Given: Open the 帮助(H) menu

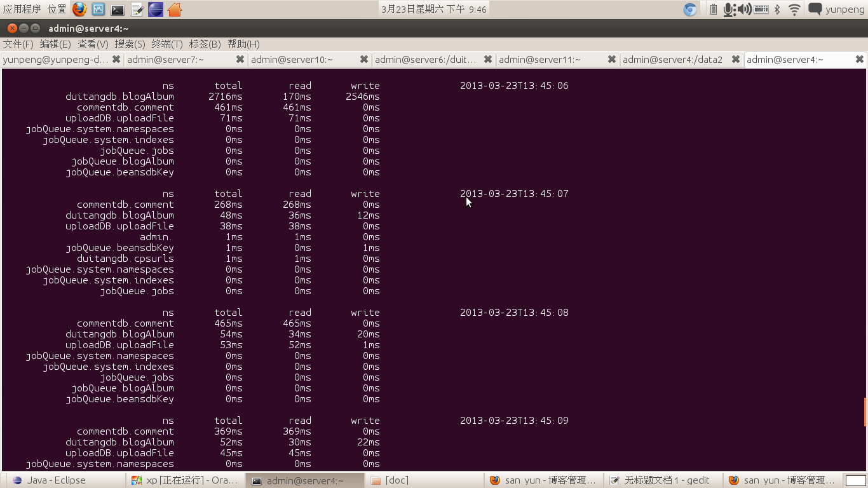Looking at the screenshot, I should pyautogui.click(x=243, y=44).
